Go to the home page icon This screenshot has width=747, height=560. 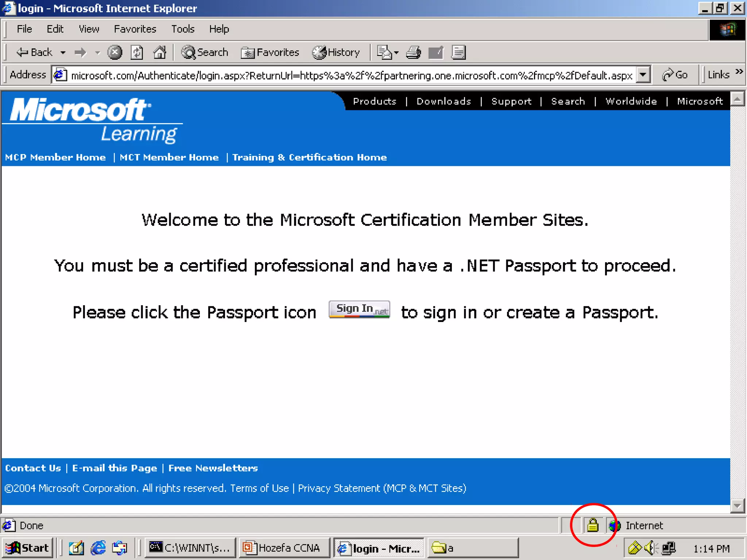[160, 52]
